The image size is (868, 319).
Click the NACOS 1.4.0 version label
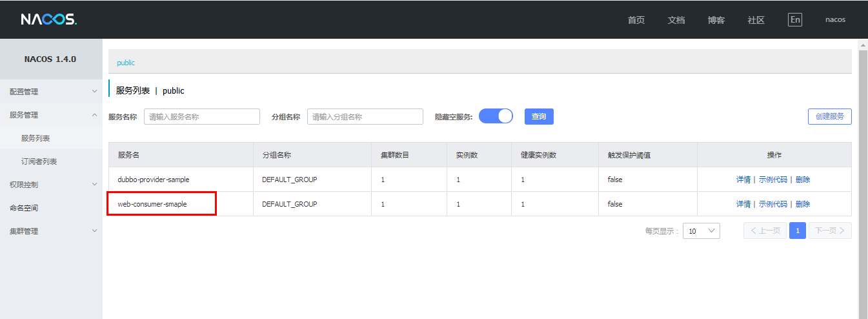click(x=50, y=59)
